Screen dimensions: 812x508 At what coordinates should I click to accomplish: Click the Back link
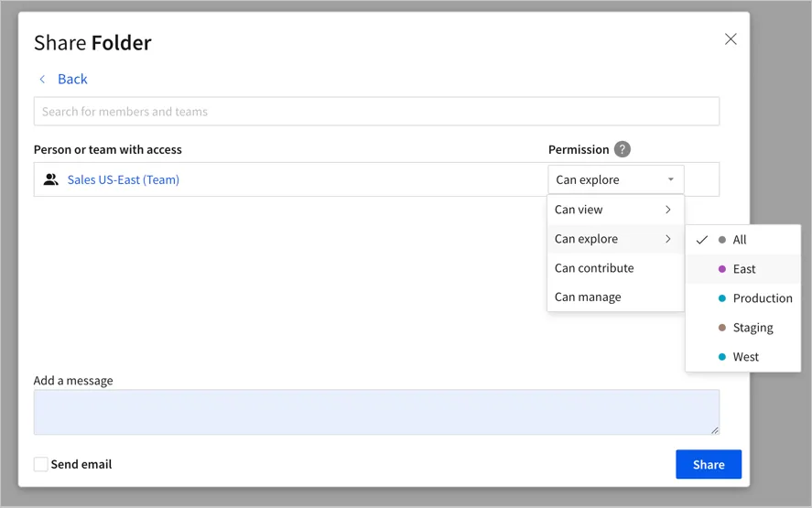pos(72,79)
